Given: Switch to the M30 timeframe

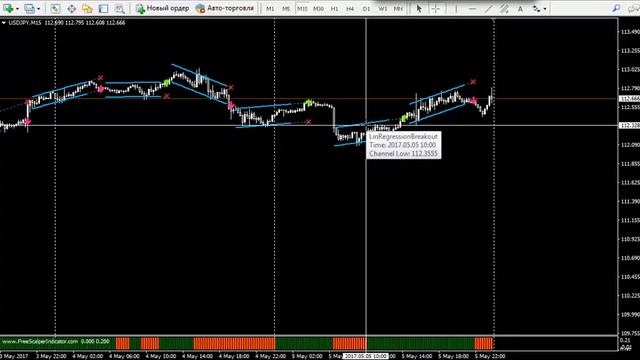Looking at the screenshot, I should (318, 9).
